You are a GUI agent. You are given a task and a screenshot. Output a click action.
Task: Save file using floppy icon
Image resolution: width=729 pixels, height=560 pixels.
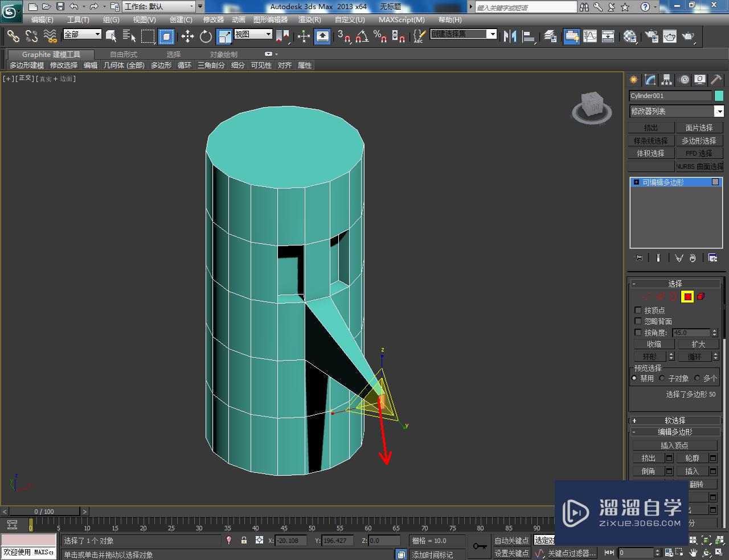click(60, 7)
